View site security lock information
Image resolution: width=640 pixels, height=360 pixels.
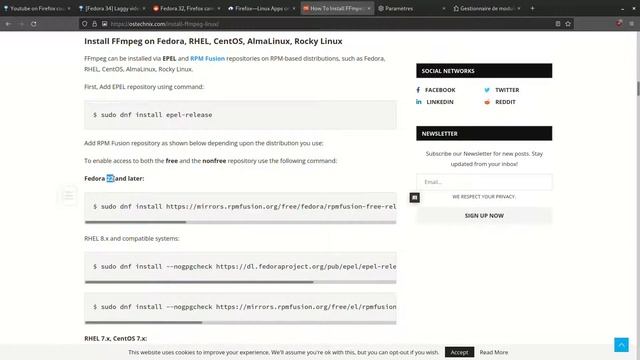coord(94,24)
